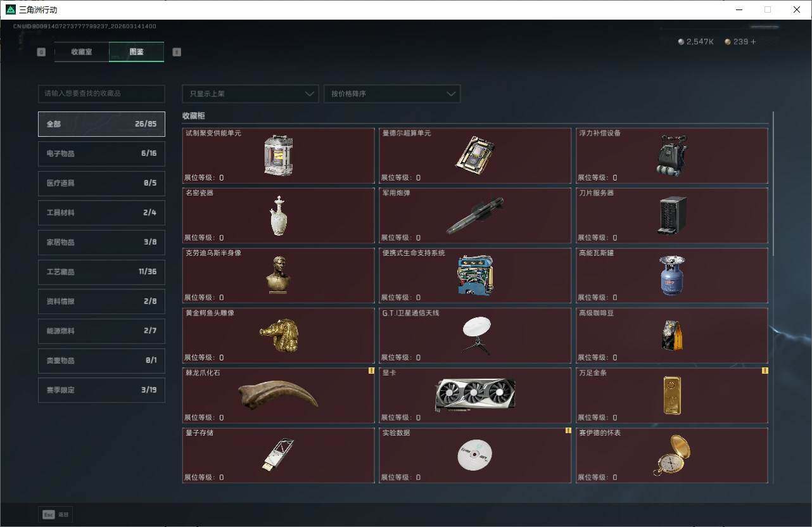Switch to the 图鉴 tab
The image size is (812, 527).
(x=136, y=52)
